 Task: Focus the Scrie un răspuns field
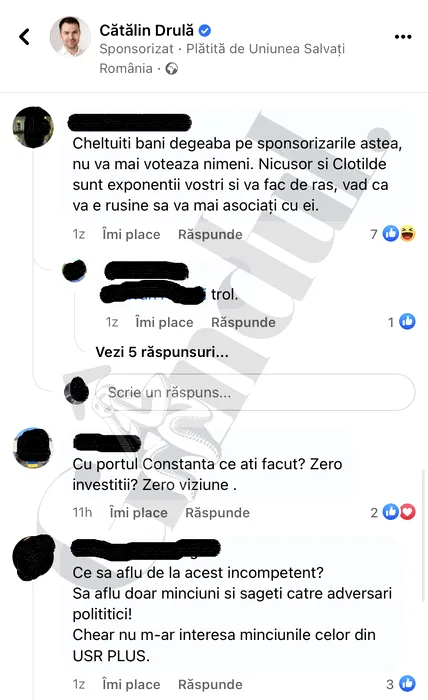[x=255, y=392]
